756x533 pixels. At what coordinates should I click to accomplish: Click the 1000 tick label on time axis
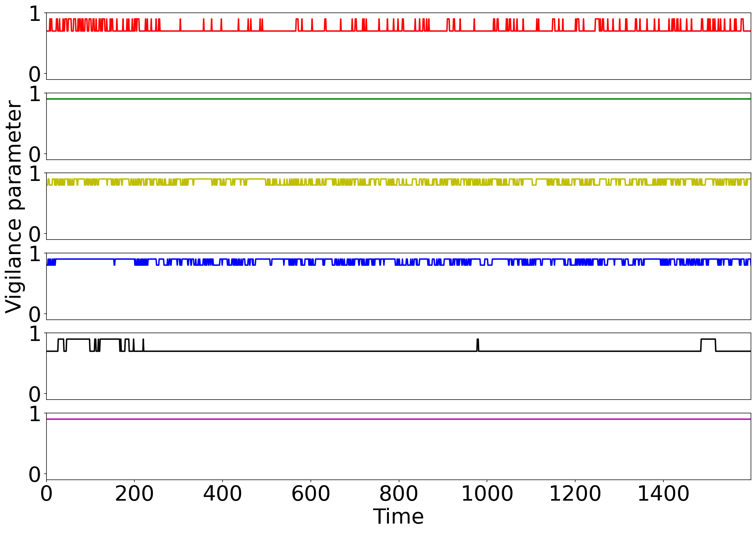point(487,494)
